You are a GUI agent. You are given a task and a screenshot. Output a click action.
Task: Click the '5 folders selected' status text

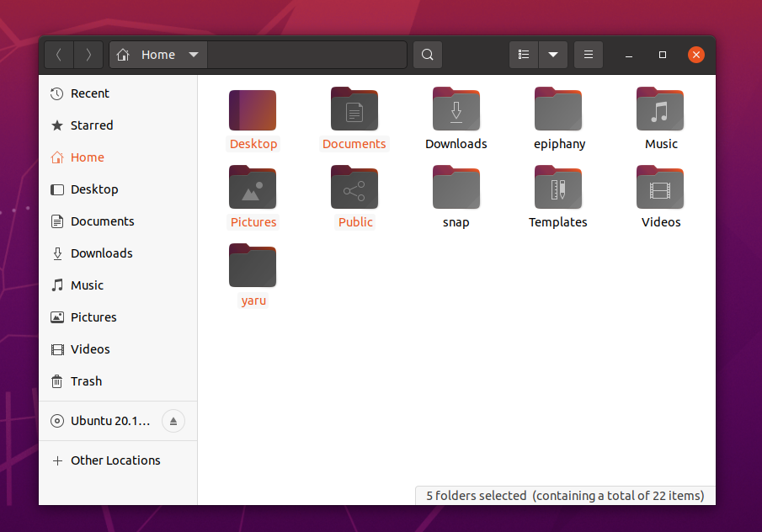[477, 496]
